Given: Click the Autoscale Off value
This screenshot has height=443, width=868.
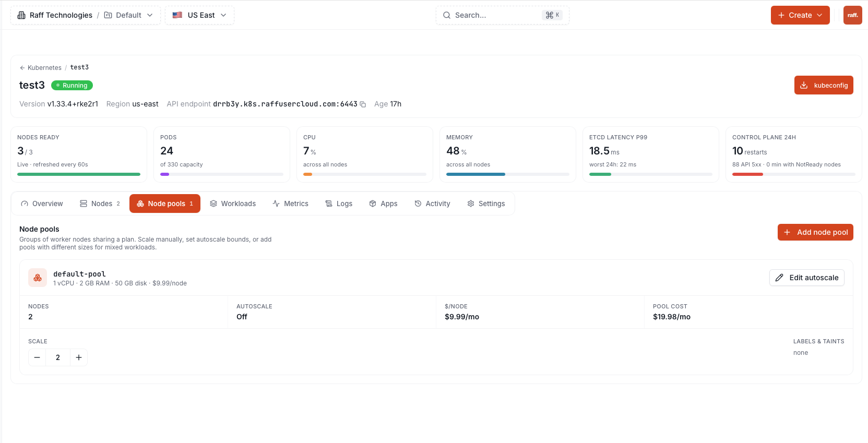Looking at the screenshot, I should point(242,317).
